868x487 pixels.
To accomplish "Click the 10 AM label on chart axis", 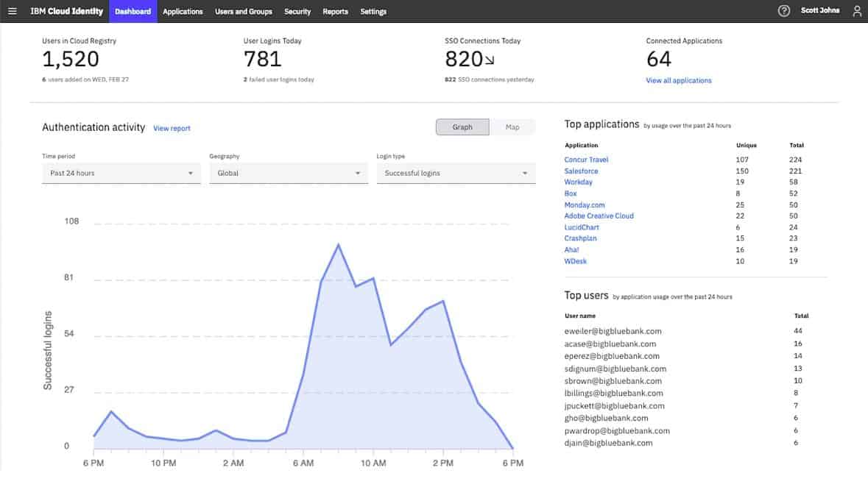I will [x=373, y=463].
